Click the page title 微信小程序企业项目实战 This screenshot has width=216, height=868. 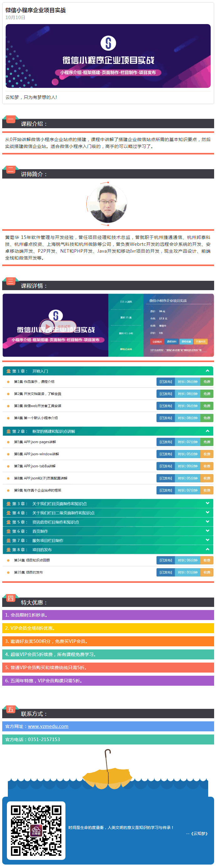click(35, 10)
